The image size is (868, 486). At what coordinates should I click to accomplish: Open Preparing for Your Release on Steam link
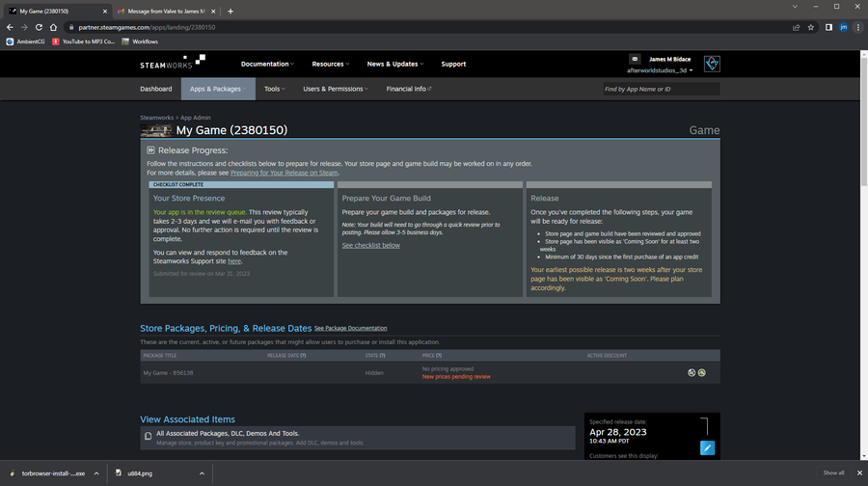(x=284, y=173)
